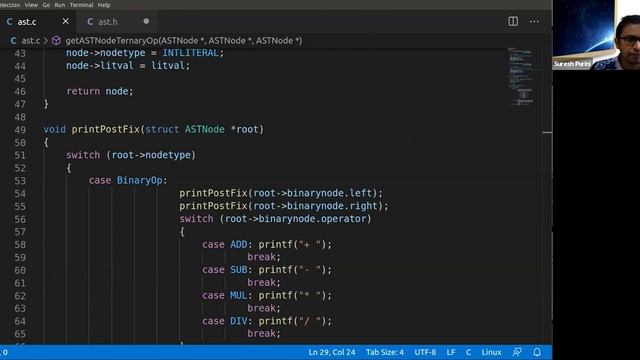
Task: Open the View menu
Action: [x=31, y=5]
